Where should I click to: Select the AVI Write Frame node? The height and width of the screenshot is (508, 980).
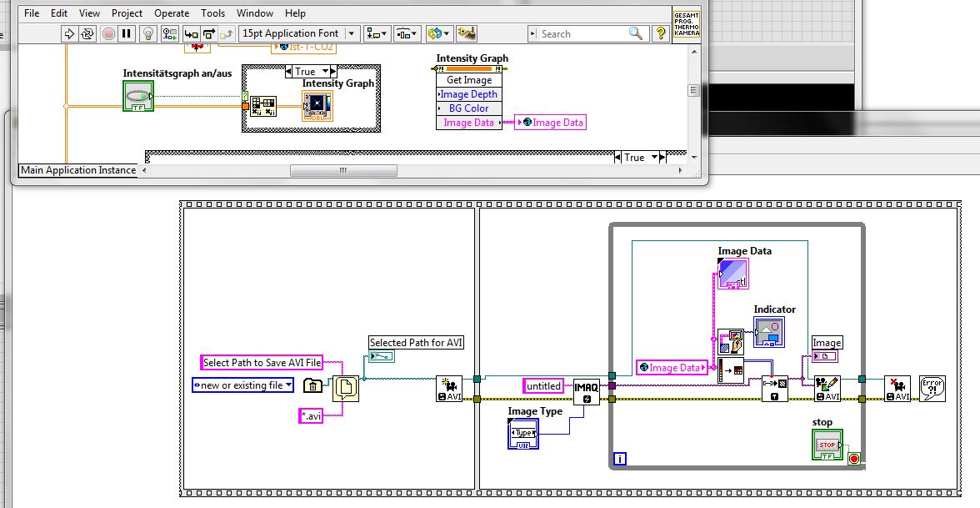coord(827,389)
